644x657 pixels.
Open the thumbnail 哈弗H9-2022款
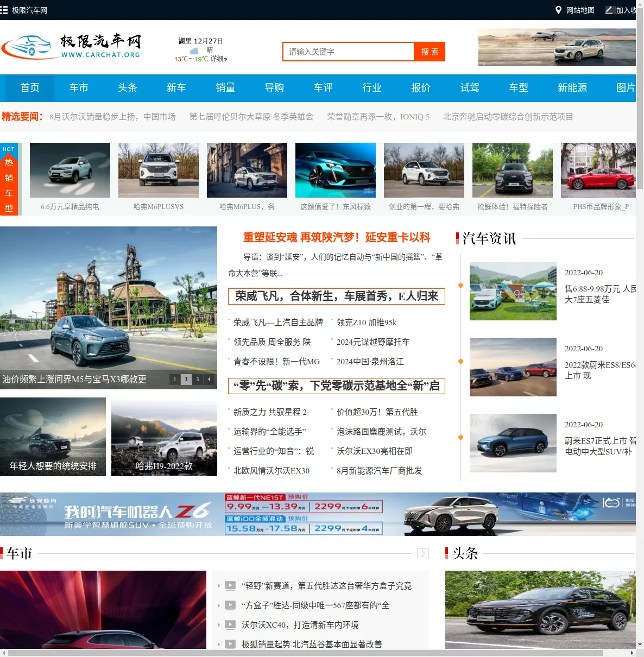pyautogui.click(x=164, y=437)
